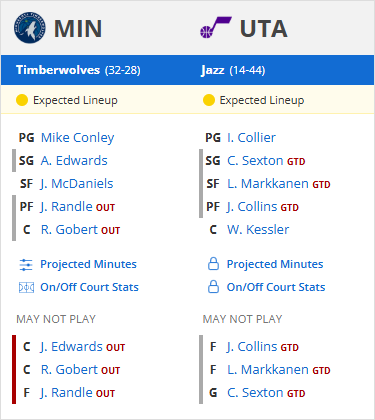
Task: Click the UTA team abbreviation header
Action: [264, 29]
